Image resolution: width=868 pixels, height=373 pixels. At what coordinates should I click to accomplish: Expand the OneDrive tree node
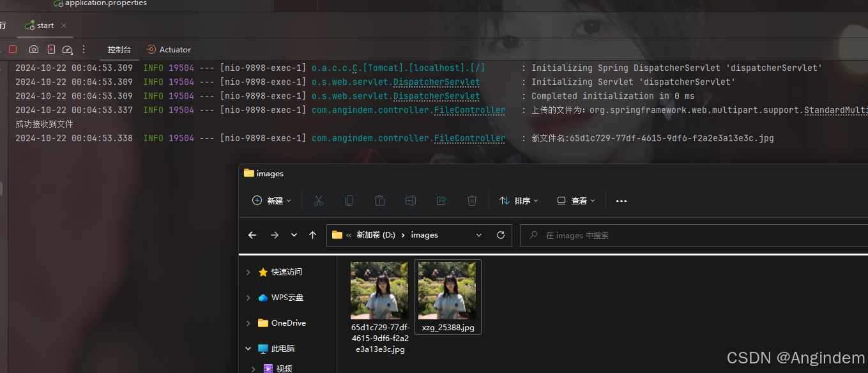coord(248,323)
